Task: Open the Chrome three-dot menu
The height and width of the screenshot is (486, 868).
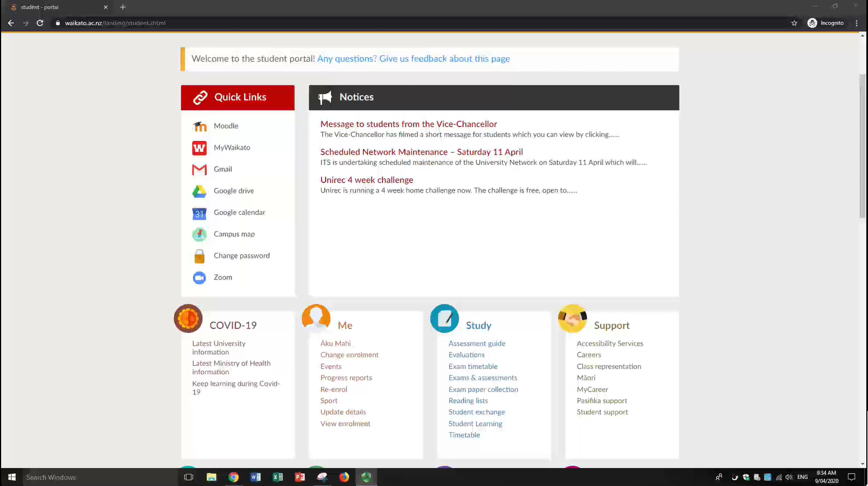Action: pyautogui.click(x=856, y=23)
